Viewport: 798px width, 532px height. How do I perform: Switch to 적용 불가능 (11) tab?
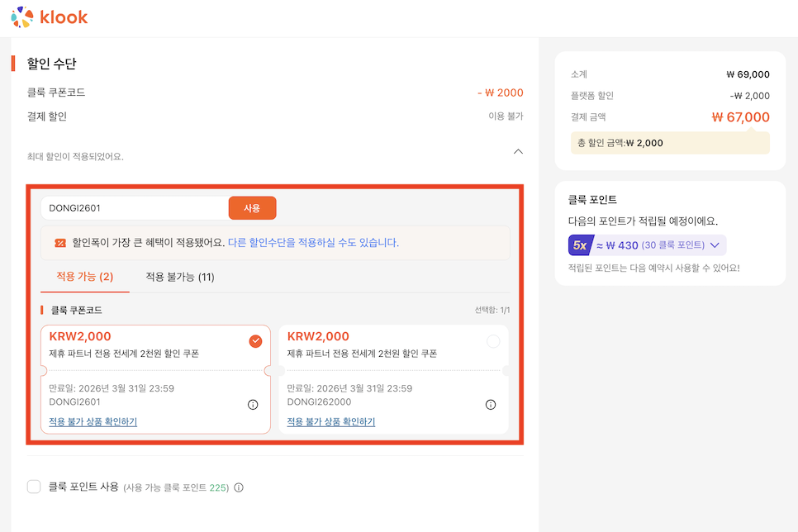click(x=180, y=277)
